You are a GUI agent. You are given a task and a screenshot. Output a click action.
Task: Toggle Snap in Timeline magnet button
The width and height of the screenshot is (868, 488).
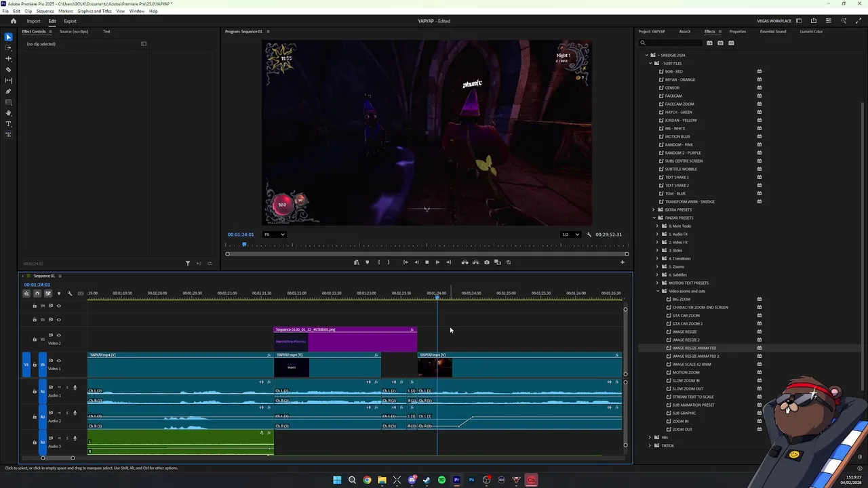tap(37, 293)
